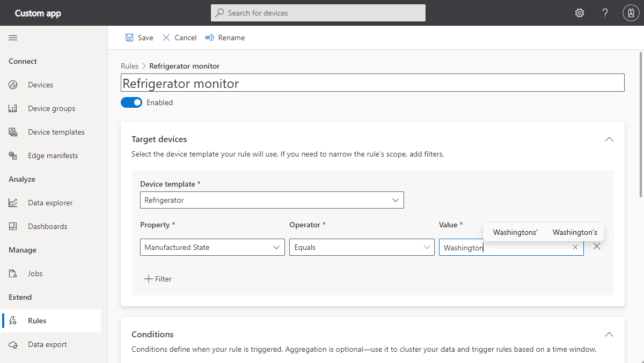Open the settings gear icon
The width and height of the screenshot is (644, 363).
[580, 13]
